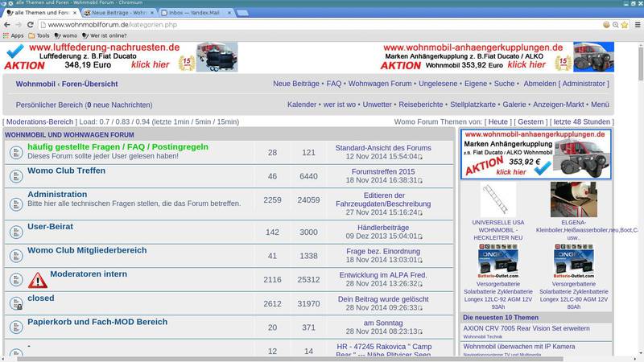Open topic 'AXION CRV 7005 Rear Vision Set erweitern'
Image resolution: width=644 pixels, height=362 pixels.
526,328
